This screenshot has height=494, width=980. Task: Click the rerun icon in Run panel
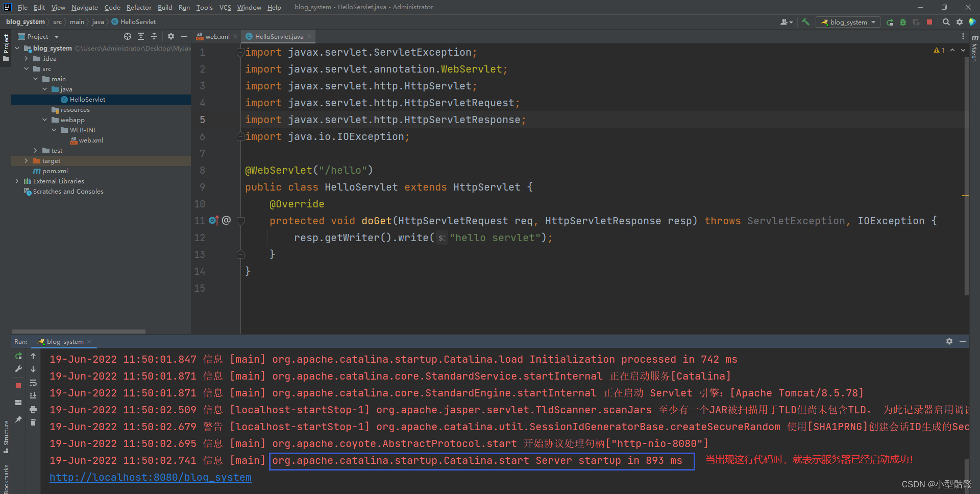coord(18,356)
